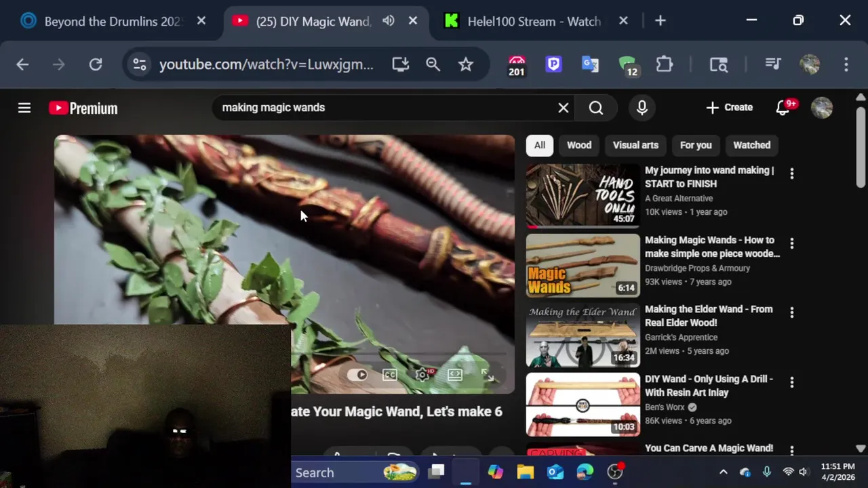The image size is (868, 488).
Task: Select the 'Watched' filter chip
Action: point(751,145)
